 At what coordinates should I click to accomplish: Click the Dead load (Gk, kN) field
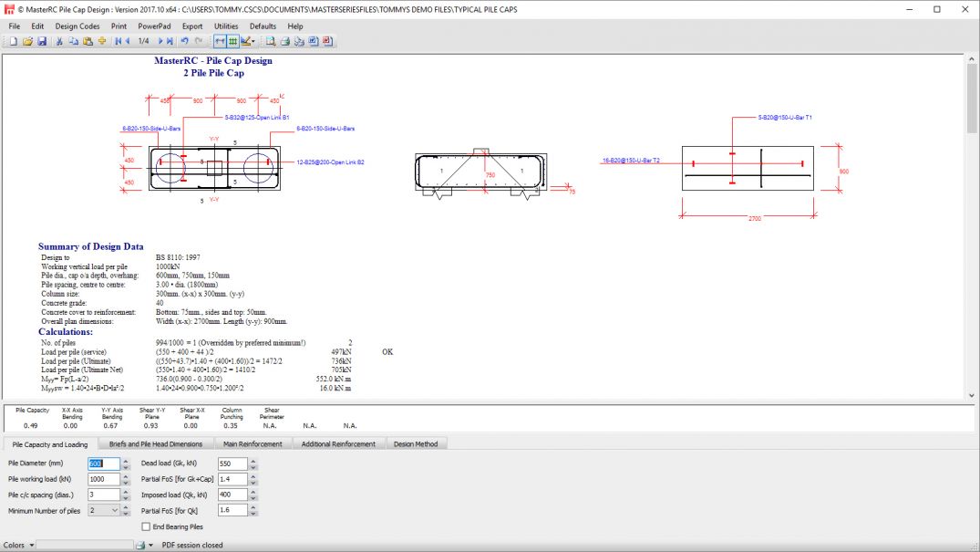[232, 463]
